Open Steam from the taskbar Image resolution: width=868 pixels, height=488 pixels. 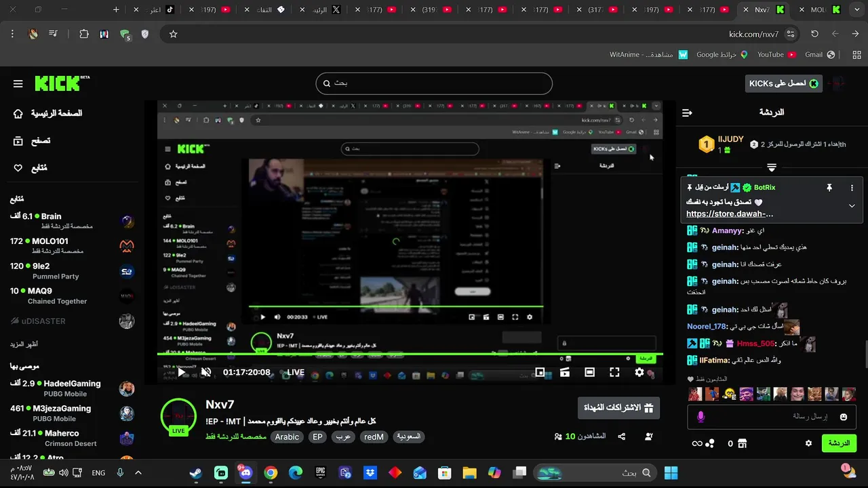(x=196, y=472)
